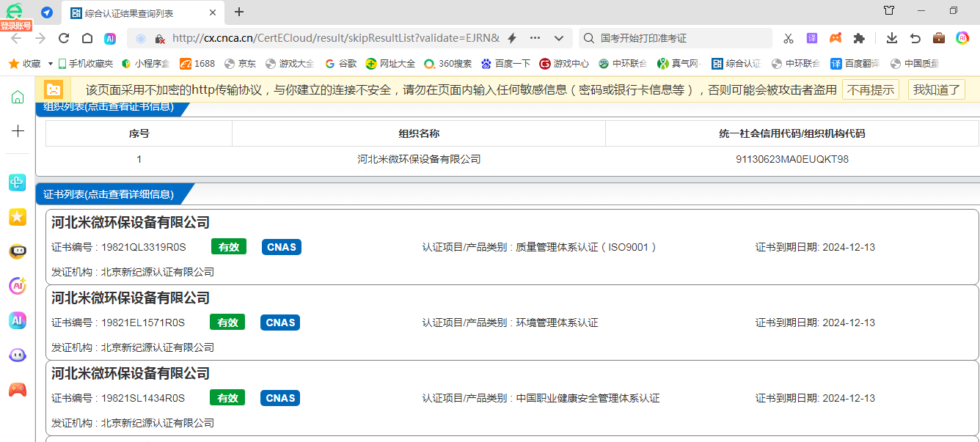Click the cx.cnca.cn address bar URL

point(335,38)
